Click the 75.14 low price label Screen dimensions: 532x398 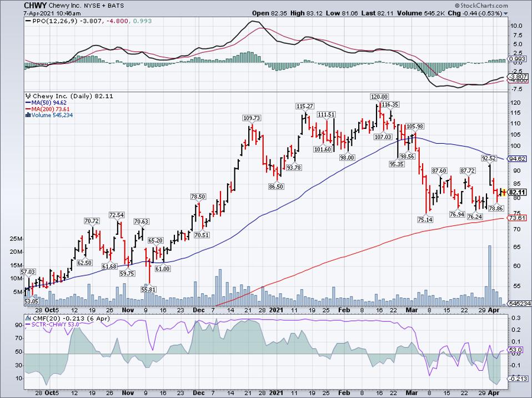click(x=425, y=220)
